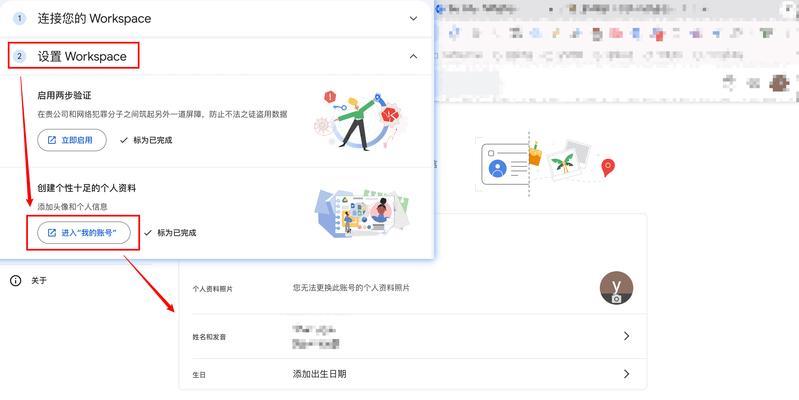Image resolution: width=799 pixels, height=400 pixels.
Task: Open the 连接您的 Workspace step header
Action: point(217,18)
